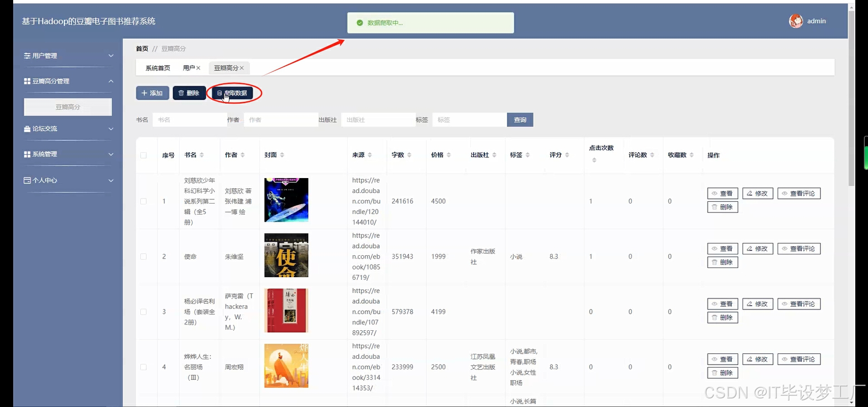Expand the 用户管理 menu chevron

pyautogui.click(x=111, y=55)
